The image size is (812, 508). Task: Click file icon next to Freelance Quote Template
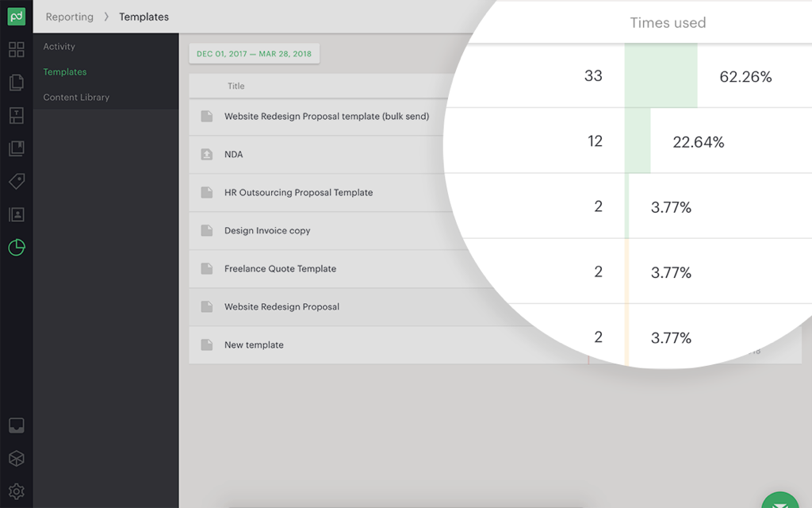(207, 268)
